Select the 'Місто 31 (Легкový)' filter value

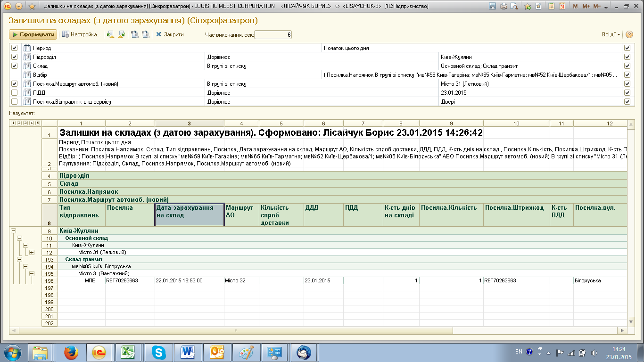pyautogui.click(x=530, y=84)
